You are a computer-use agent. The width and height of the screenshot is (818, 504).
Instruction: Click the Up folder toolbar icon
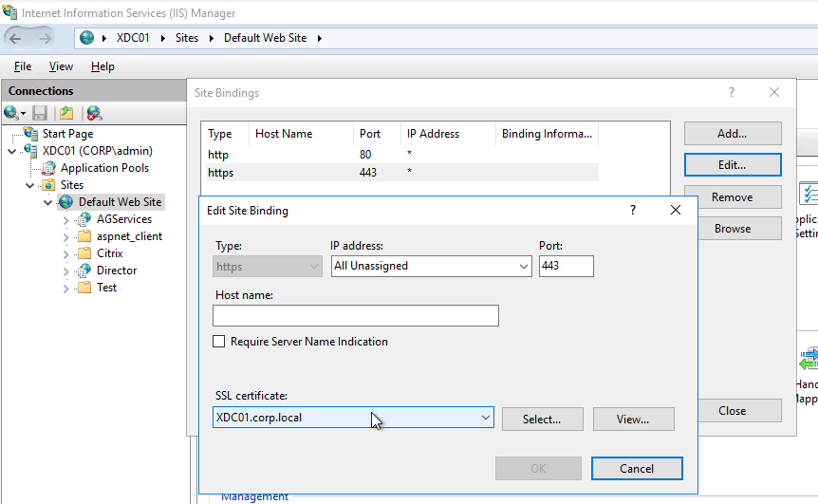click(x=66, y=113)
